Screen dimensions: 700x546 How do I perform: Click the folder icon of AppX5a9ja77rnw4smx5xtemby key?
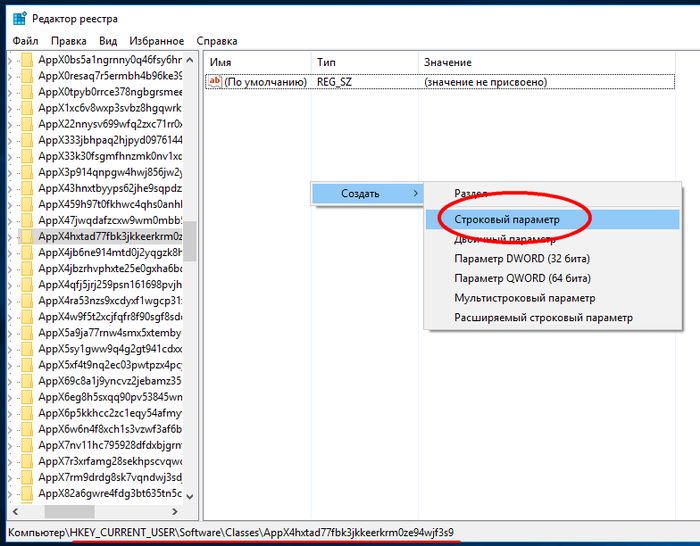[26, 333]
